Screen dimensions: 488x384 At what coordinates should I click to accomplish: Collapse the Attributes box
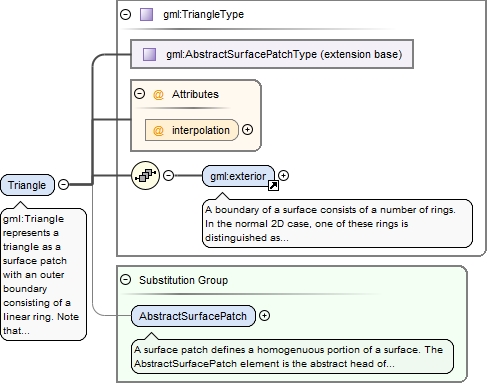click(x=139, y=94)
